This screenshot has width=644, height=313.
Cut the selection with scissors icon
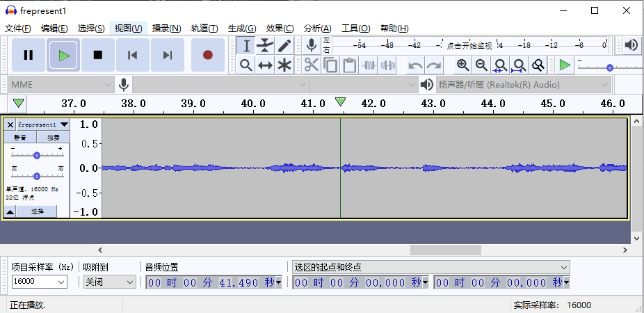pyautogui.click(x=312, y=65)
